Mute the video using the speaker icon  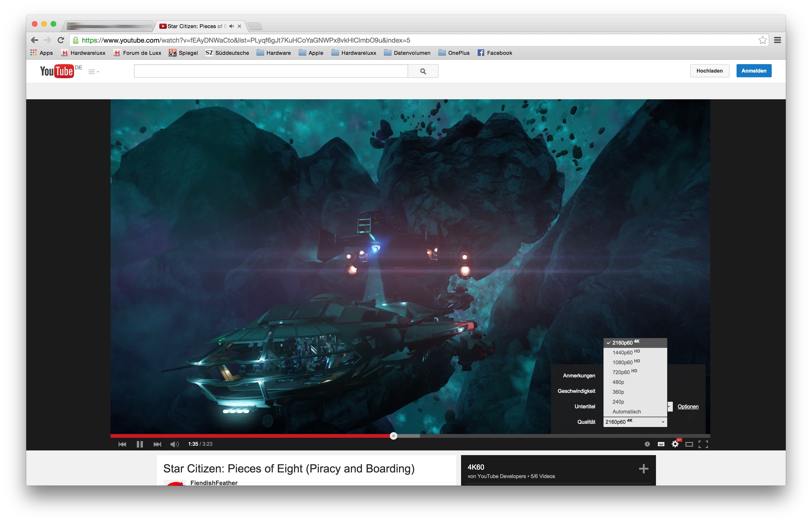coord(174,444)
